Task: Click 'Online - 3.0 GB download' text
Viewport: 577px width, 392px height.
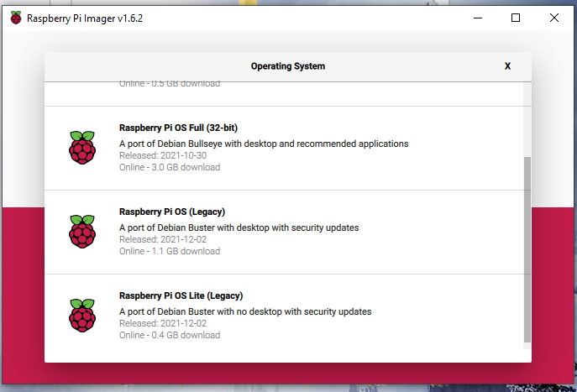Action: point(170,167)
